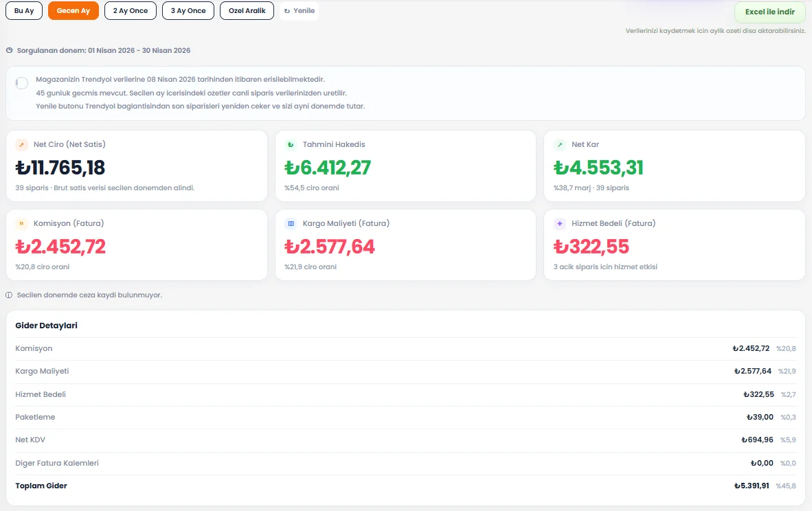This screenshot has width=812, height=511.
Task: Click the info icon beside ceza kaydi notice
Action: [9, 295]
